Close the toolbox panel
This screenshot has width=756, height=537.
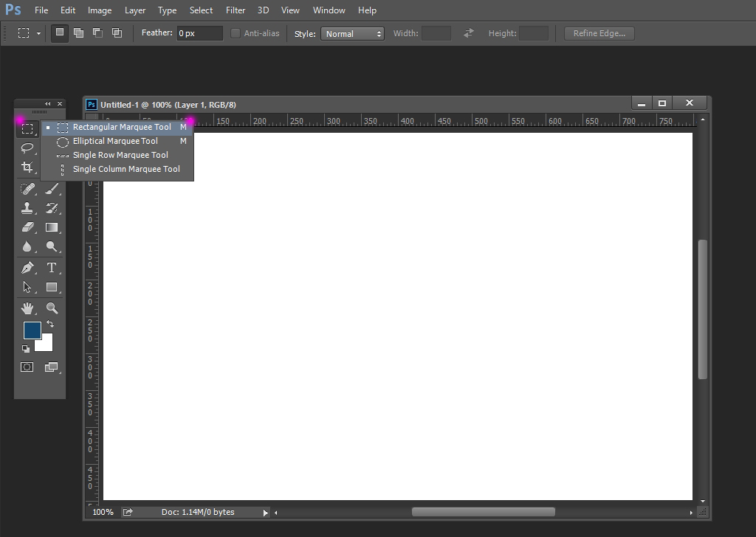point(60,103)
